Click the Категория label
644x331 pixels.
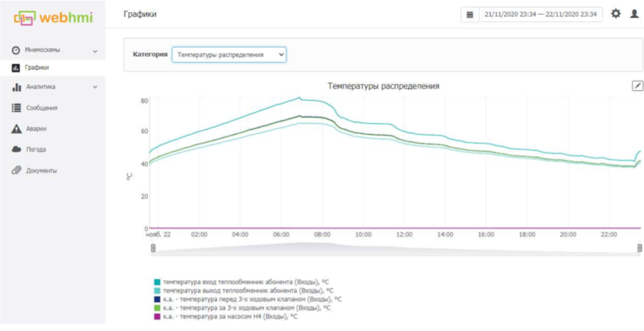click(151, 54)
